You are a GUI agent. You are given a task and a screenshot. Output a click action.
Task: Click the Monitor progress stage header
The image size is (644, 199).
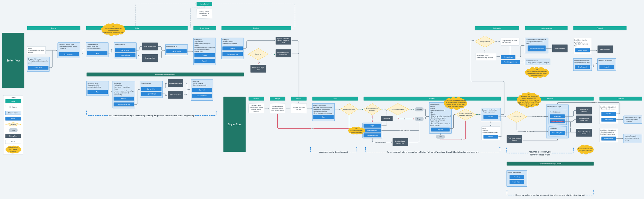pos(546,28)
